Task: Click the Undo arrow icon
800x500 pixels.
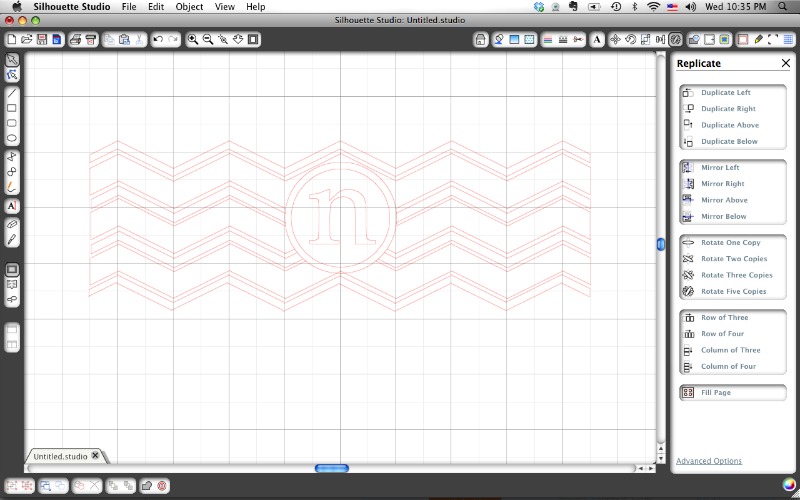Action: tap(158, 39)
